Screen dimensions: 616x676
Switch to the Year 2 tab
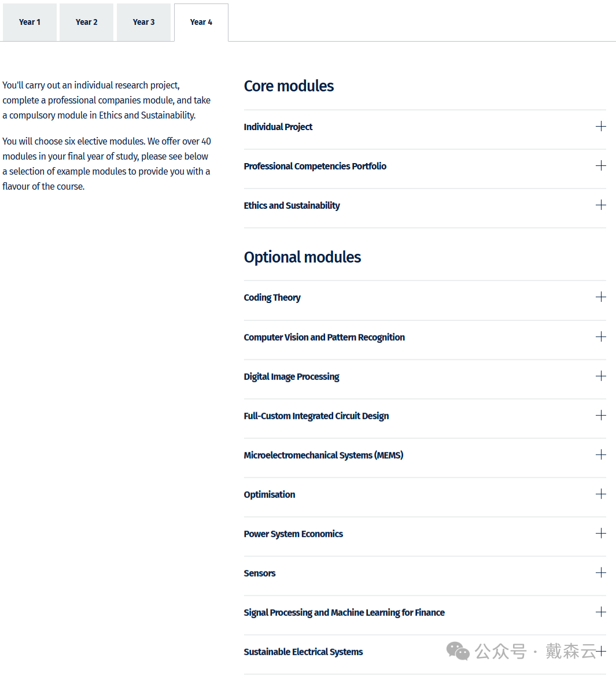tap(86, 22)
